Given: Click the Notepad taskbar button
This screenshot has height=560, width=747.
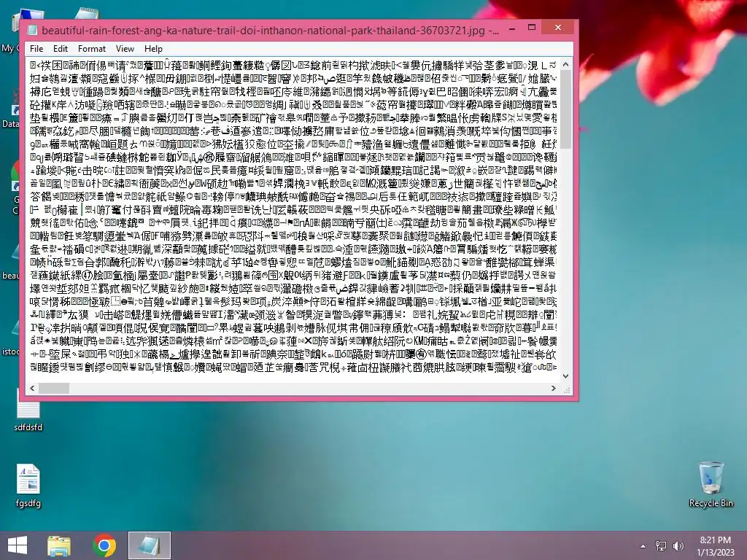Looking at the screenshot, I should (149, 545).
